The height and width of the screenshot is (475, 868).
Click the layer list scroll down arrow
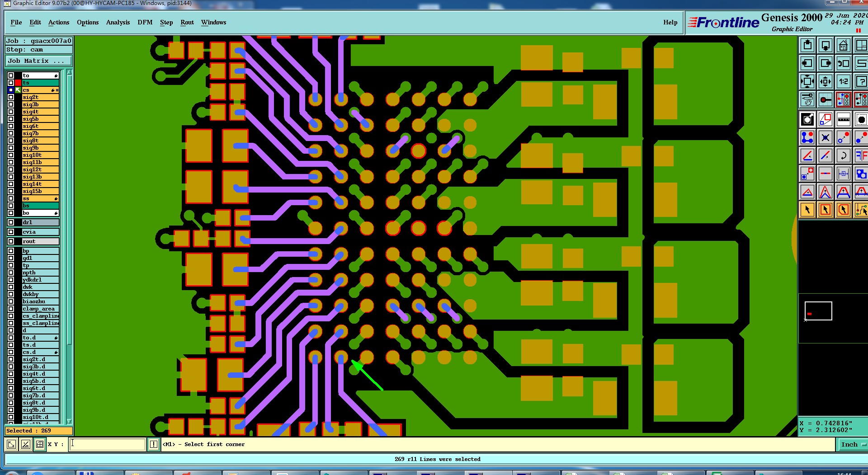[x=69, y=421]
